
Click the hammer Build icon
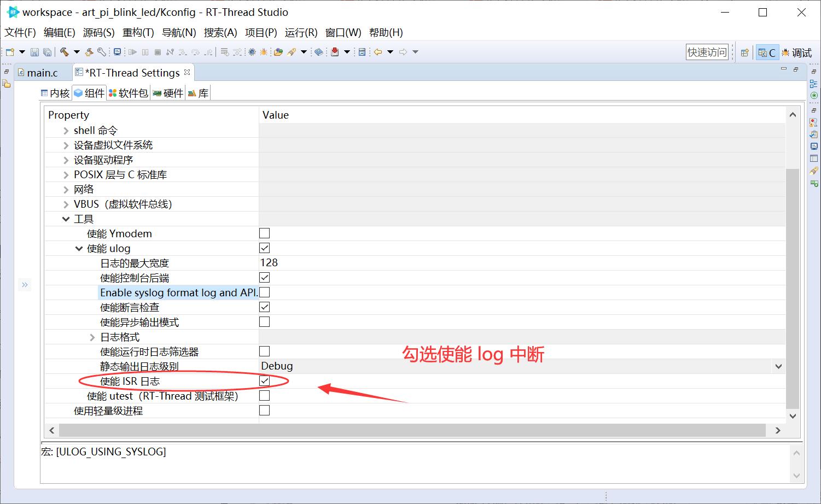click(65, 52)
